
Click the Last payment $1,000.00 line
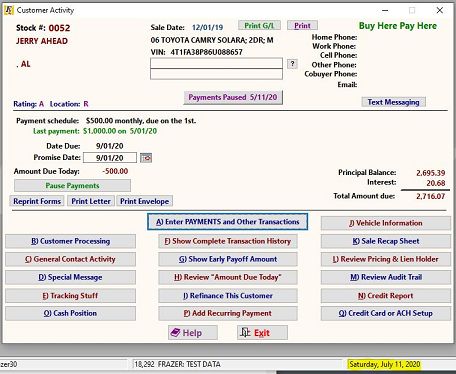tap(95, 131)
